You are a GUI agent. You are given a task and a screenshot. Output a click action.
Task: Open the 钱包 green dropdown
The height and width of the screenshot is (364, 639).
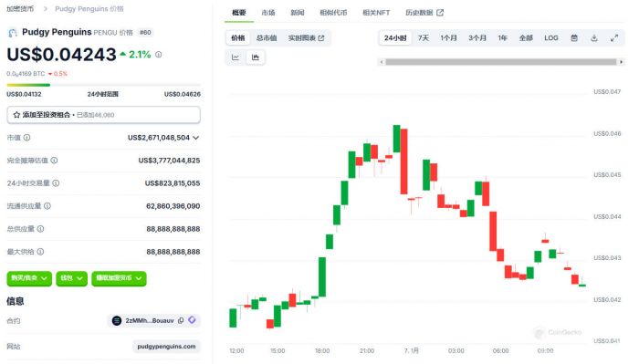(72, 278)
